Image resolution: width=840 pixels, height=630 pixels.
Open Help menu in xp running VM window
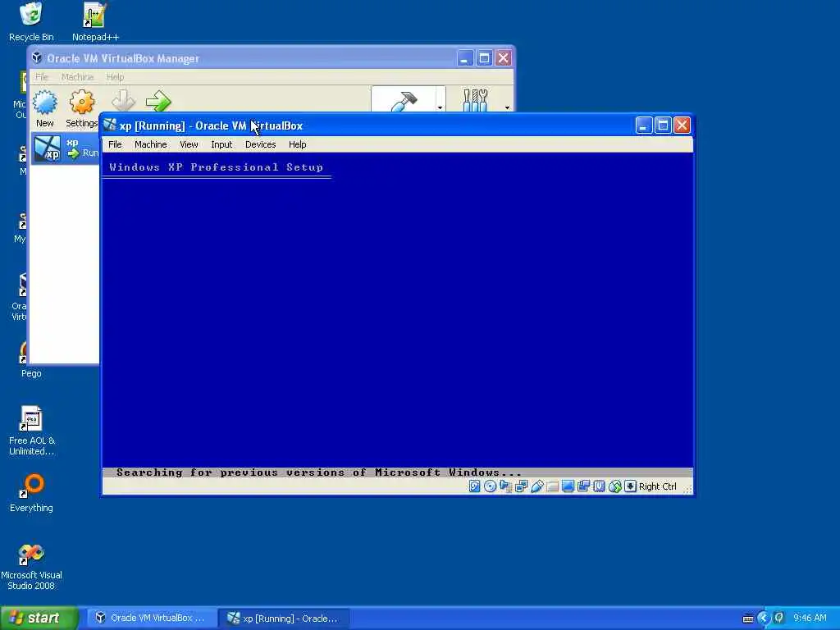(x=297, y=144)
